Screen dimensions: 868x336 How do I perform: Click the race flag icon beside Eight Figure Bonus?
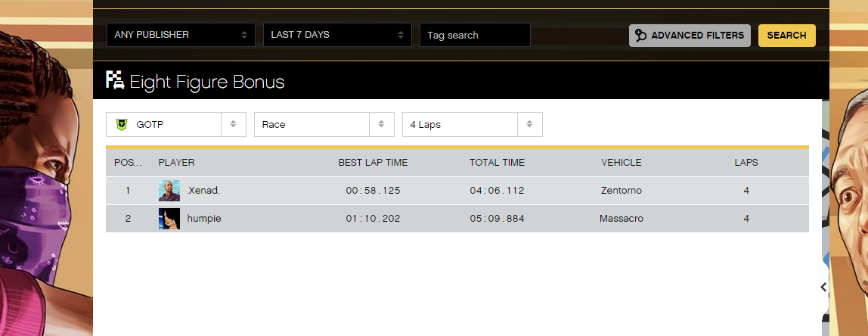click(x=115, y=80)
